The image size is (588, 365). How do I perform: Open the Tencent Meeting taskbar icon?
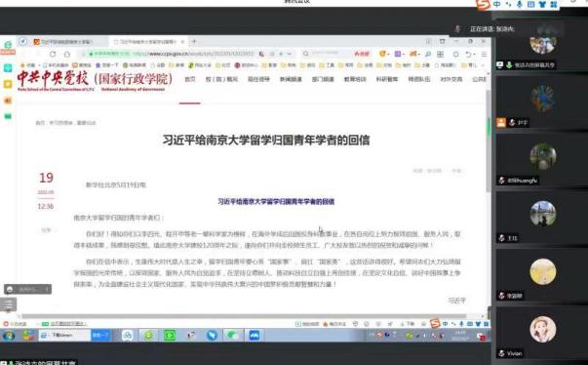[x=255, y=335]
